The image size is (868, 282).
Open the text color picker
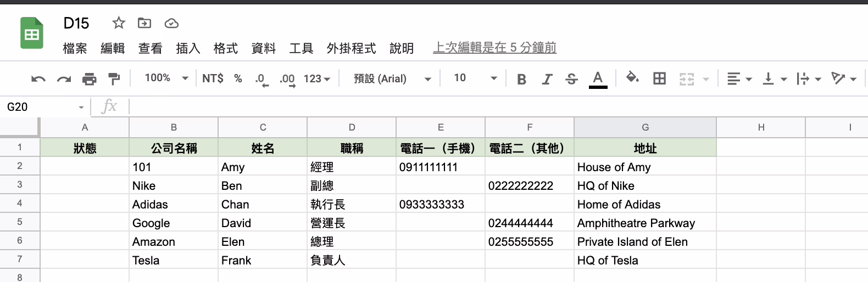tap(598, 79)
